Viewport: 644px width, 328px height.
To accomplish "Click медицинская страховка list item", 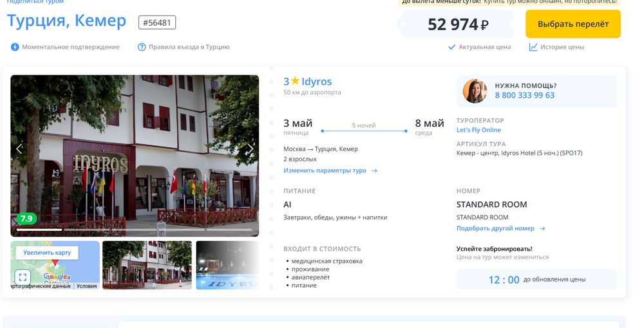I will pos(327,261).
